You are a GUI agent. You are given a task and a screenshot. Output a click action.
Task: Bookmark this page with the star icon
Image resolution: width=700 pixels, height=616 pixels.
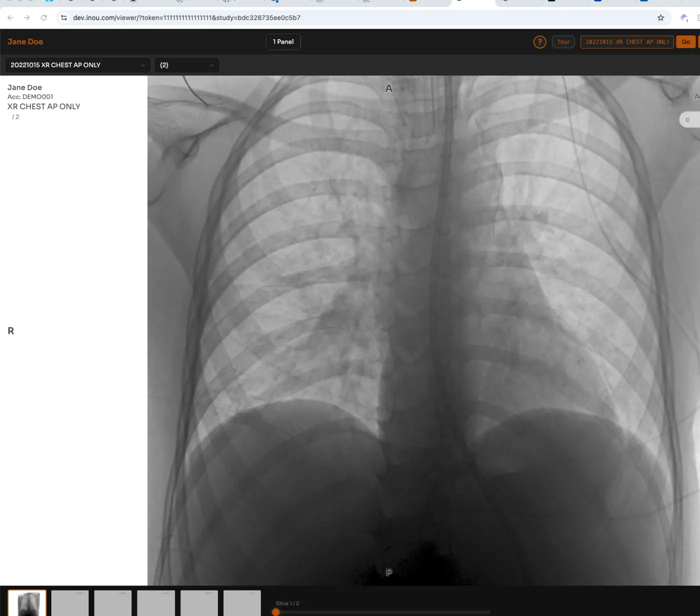click(660, 17)
